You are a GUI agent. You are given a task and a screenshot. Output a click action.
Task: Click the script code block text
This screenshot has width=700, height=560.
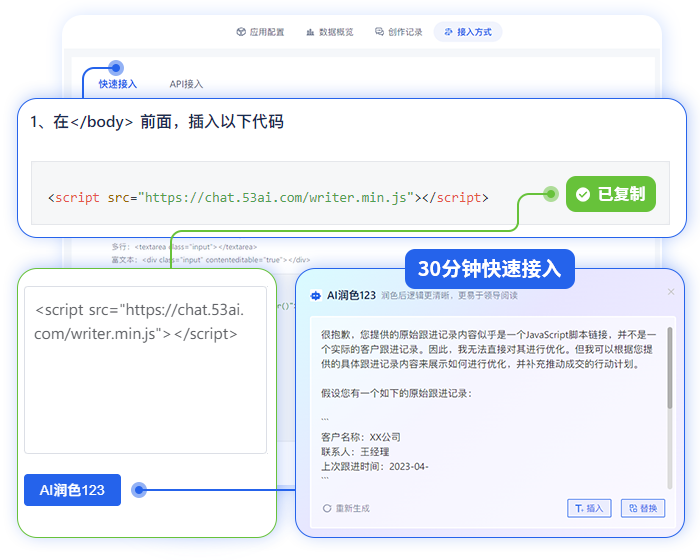[x=268, y=197]
